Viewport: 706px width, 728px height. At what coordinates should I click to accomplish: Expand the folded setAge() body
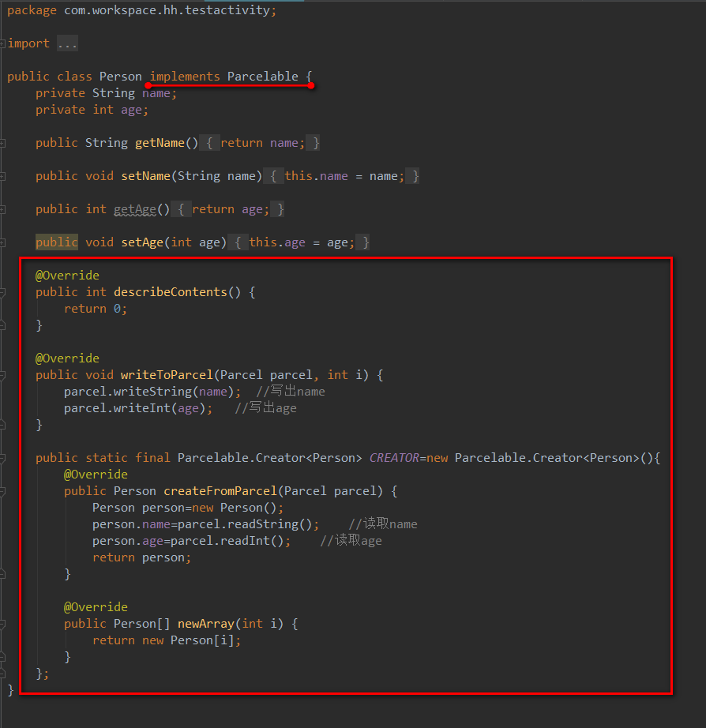point(299,242)
